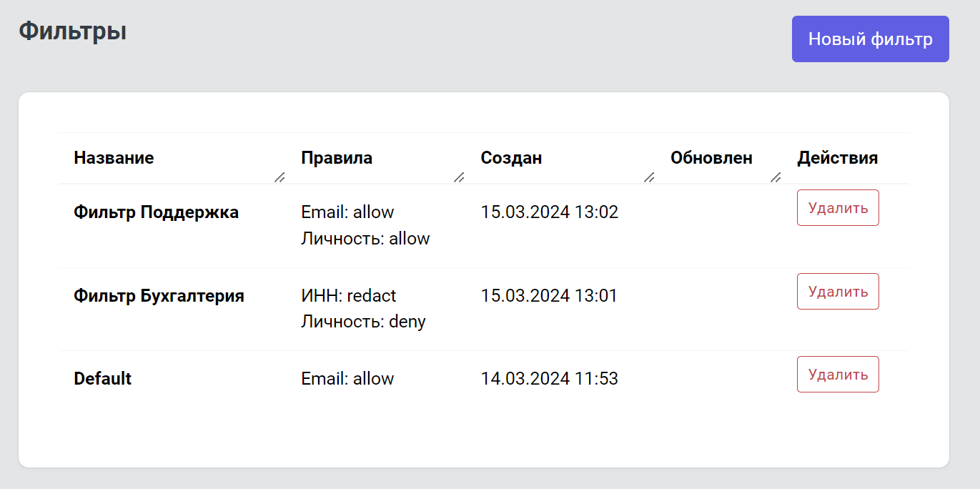
Task: Click the ИНН: redact rule text
Action: 348,296
